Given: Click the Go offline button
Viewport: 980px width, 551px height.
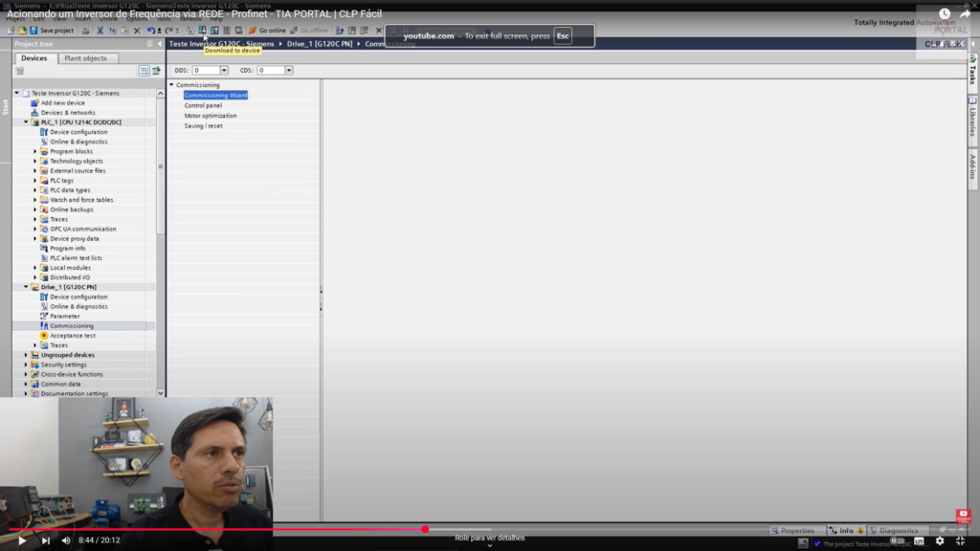Looking at the screenshot, I should click(309, 30).
